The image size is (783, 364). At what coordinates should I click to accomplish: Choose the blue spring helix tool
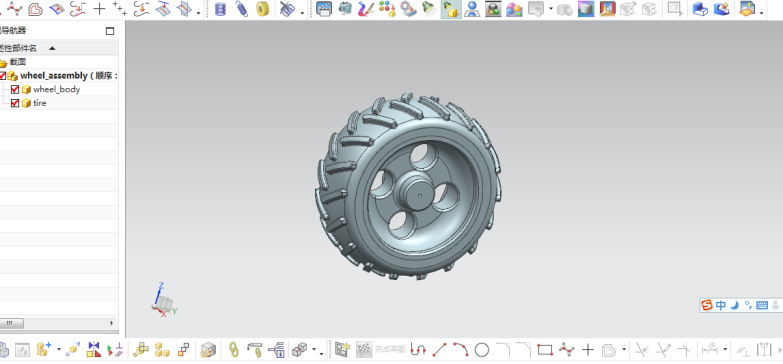242,8
